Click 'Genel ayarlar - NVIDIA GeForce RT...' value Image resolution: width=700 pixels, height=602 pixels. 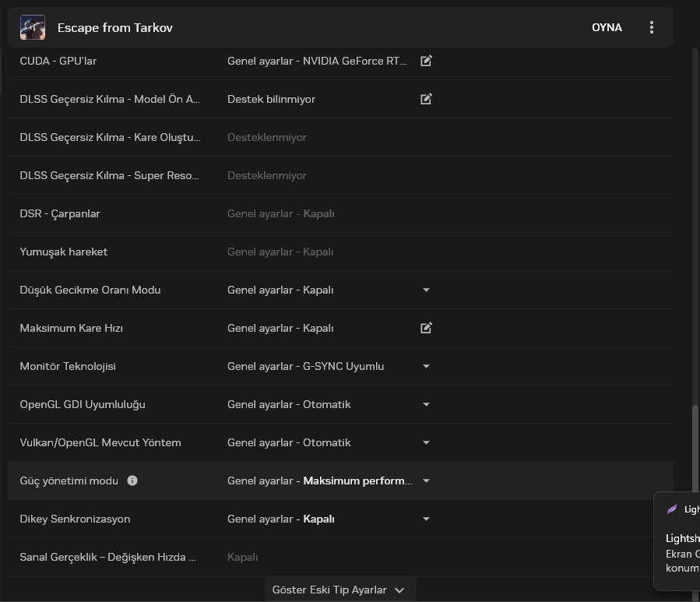[x=317, y=61]
